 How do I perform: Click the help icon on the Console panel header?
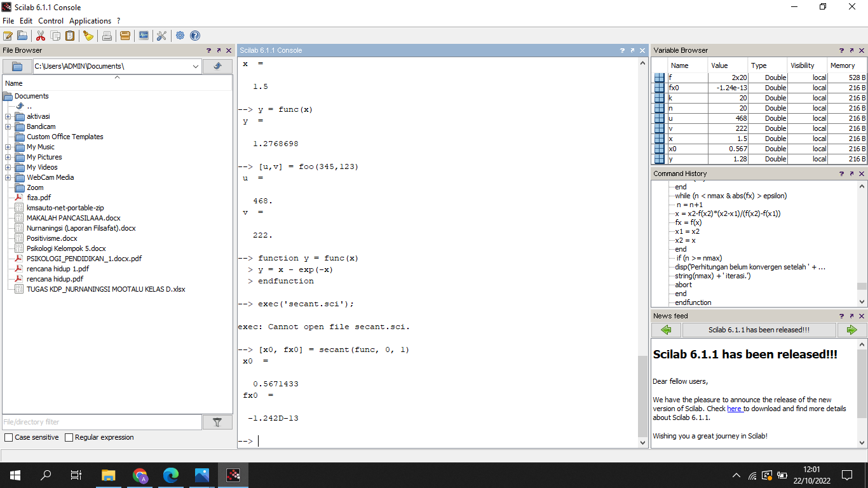622,50
